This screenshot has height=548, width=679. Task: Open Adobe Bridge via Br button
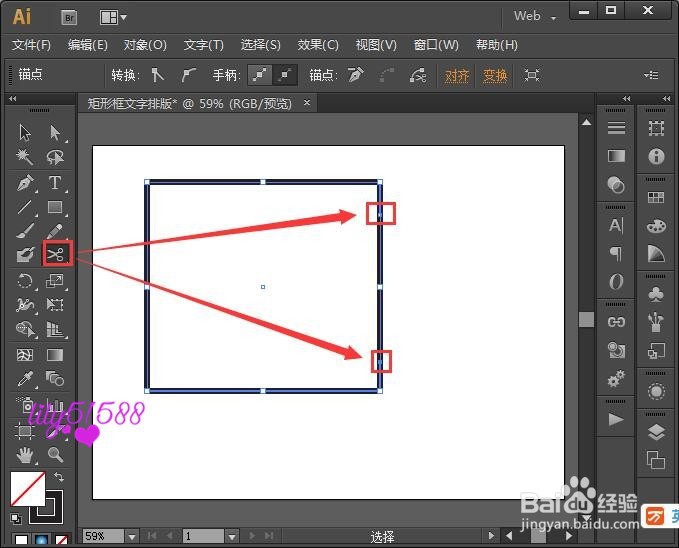(x=69, y=18)
